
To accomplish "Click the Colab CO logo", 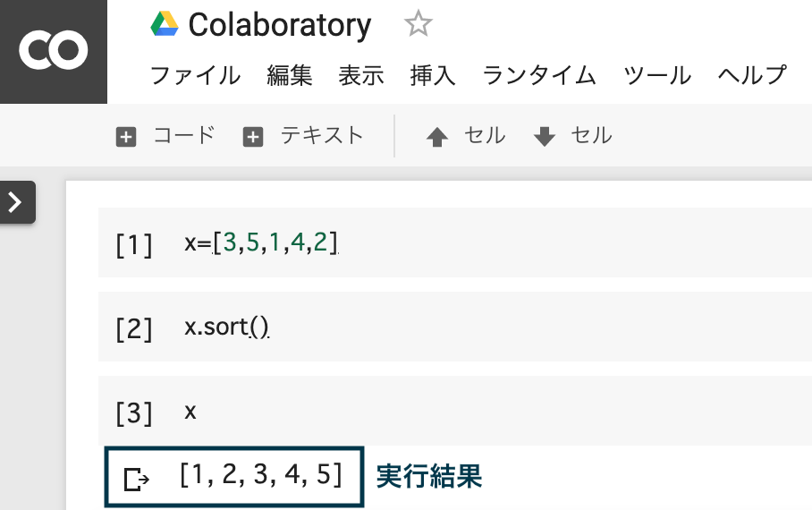I will pos(54,51).
